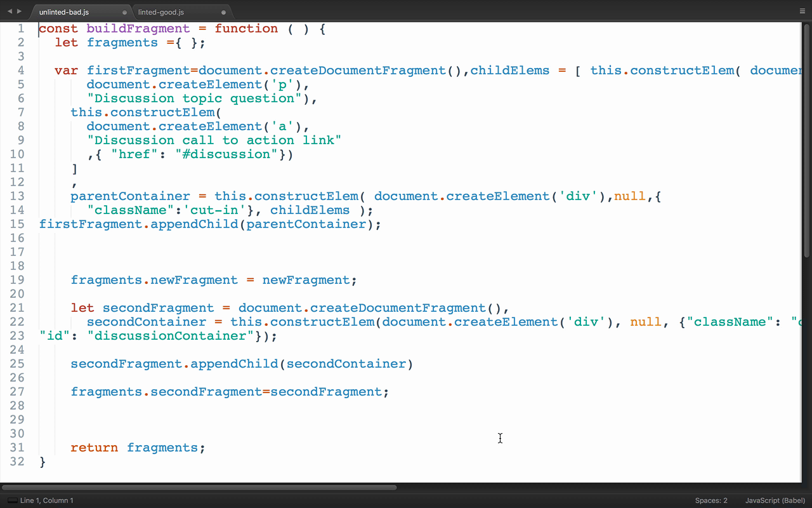The image size is (812, 508).
Task: Open the tab list hamburger menu
Action: (802, 11)
